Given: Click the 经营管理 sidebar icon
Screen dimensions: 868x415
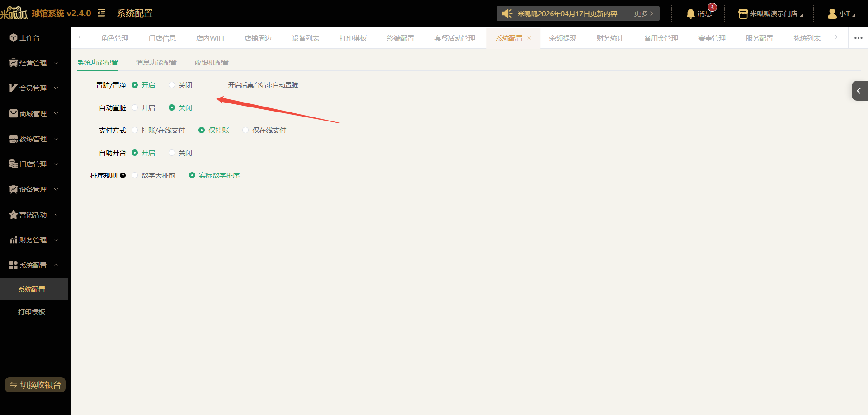Looking at the screenshot, I should pos(14,63).
